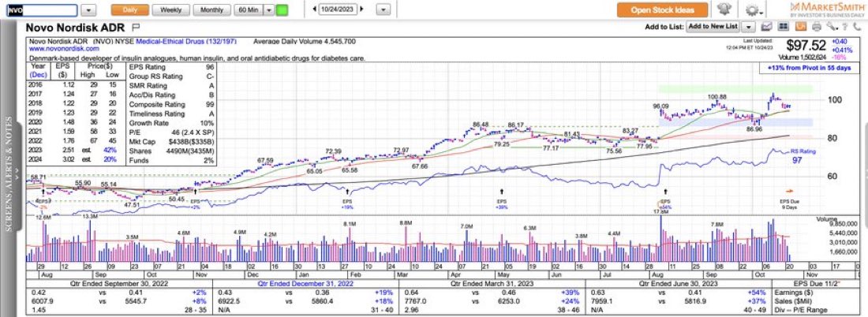Select the 60 Min chart interval
868x317 pixels.
coord(249,10)
